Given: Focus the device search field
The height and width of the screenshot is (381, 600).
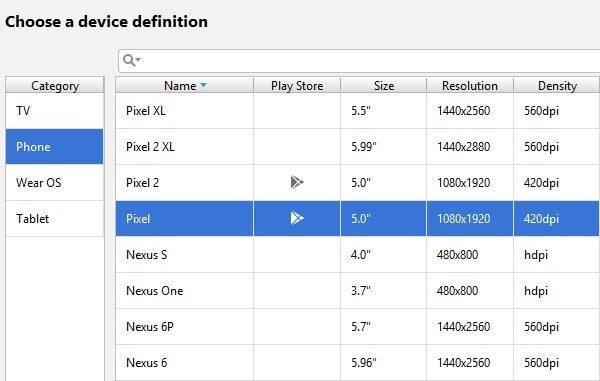Looking at the screenshot, I should pyautogui.click(x=359, y=61).
